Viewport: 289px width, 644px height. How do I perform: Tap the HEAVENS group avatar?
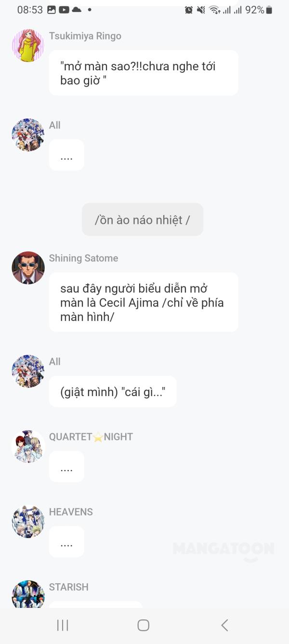(x=28, y=521)
